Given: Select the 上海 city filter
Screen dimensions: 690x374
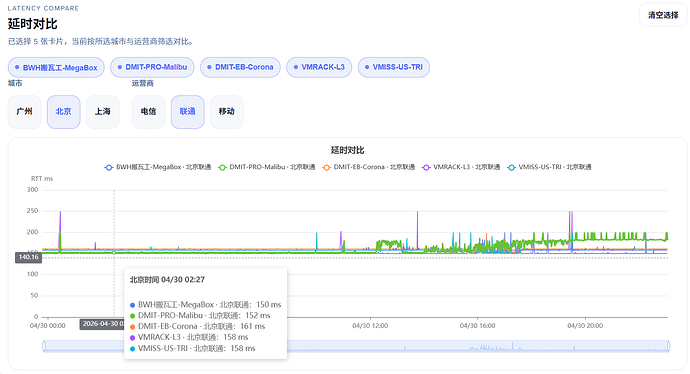Looking at the screenshot, I should click(103, 112).
